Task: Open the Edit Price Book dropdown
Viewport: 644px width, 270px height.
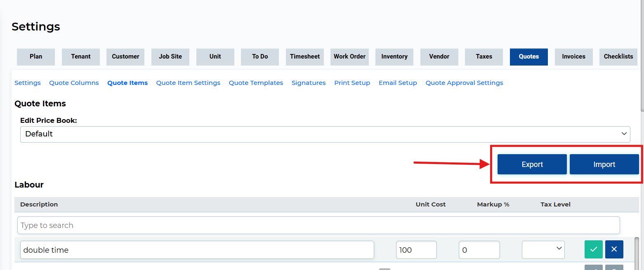Action: (x=325, y=134)
